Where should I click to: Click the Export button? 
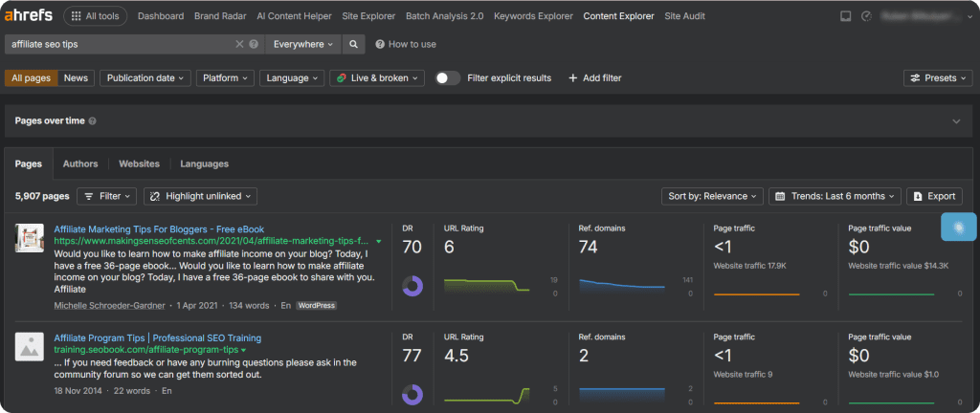pos(934,196)
